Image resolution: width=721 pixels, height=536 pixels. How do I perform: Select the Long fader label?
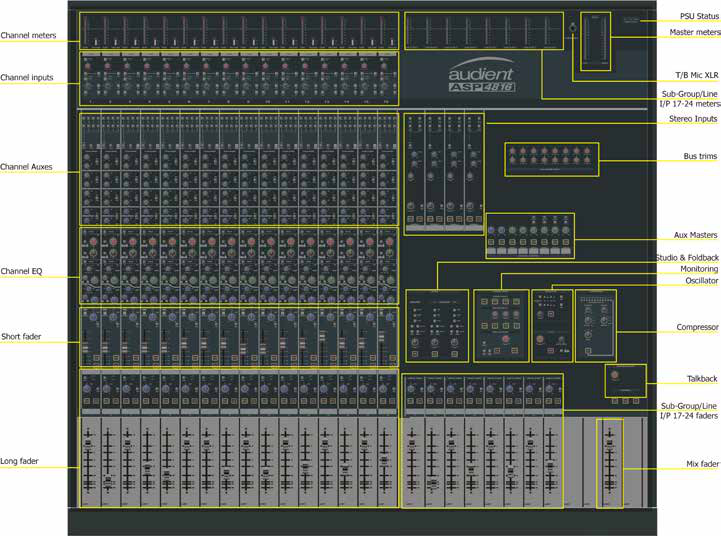[x=19, y=461]
